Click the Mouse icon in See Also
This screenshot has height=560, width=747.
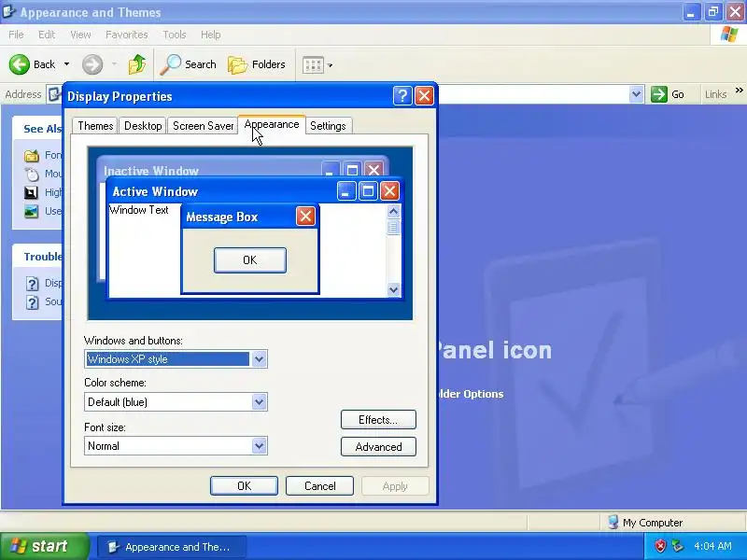32,175
